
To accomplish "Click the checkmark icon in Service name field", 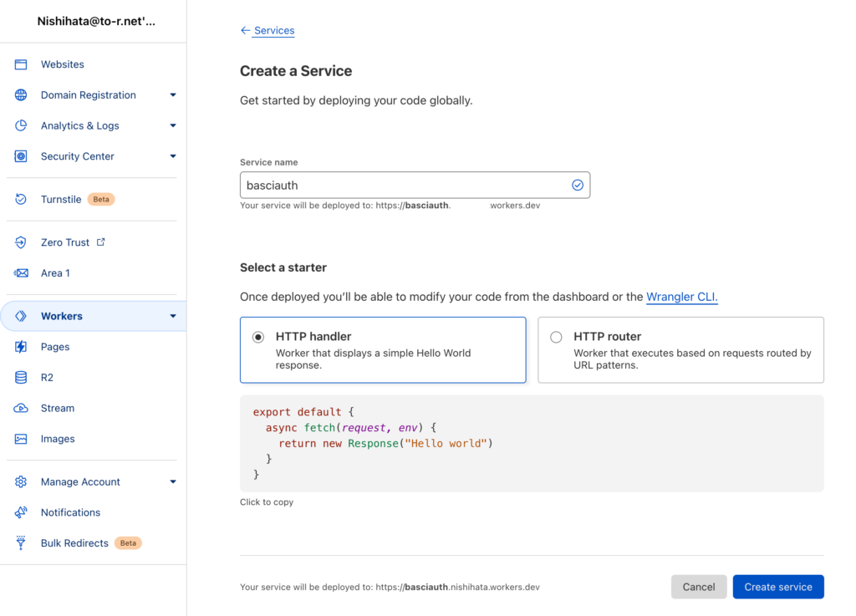I will pos(578,185).
